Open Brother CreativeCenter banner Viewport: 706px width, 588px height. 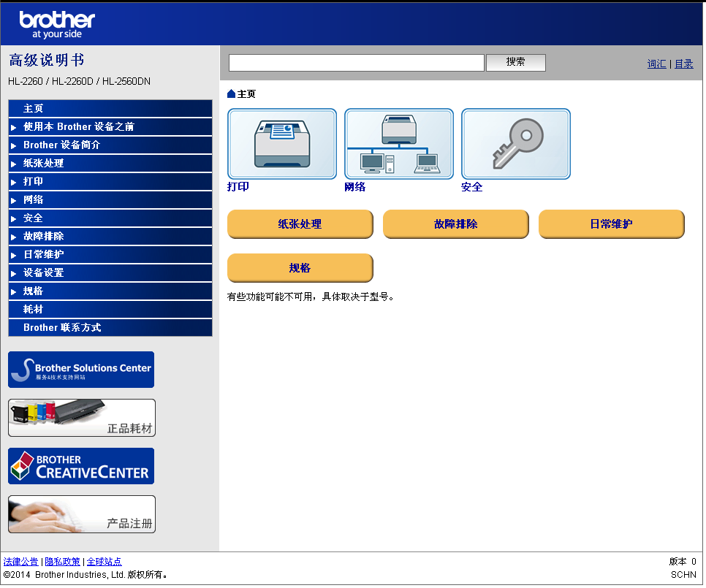tap(81, 466)
